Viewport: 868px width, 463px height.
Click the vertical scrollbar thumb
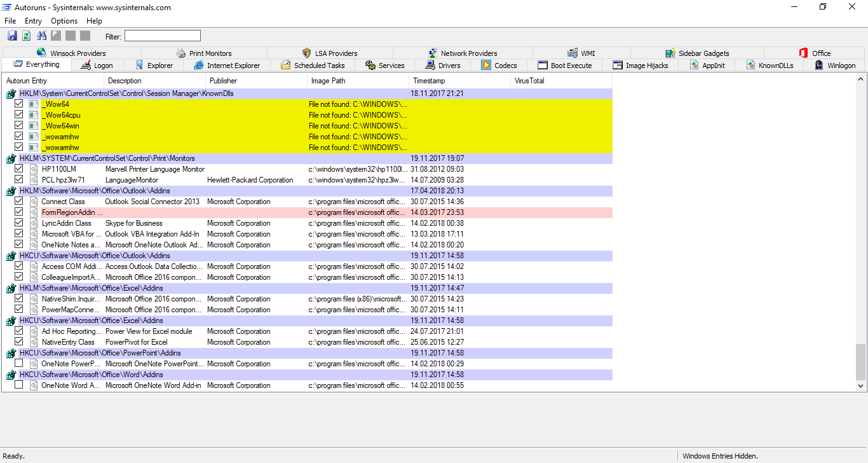(x=860, y=362)
